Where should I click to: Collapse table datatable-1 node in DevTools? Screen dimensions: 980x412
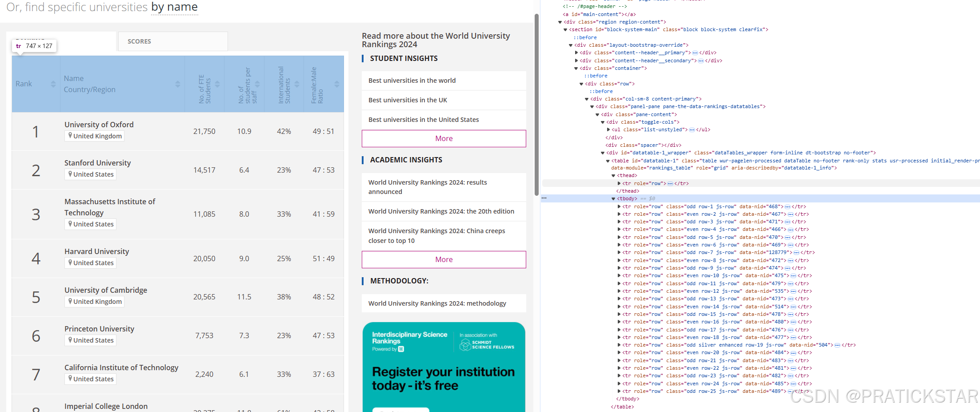608,161
